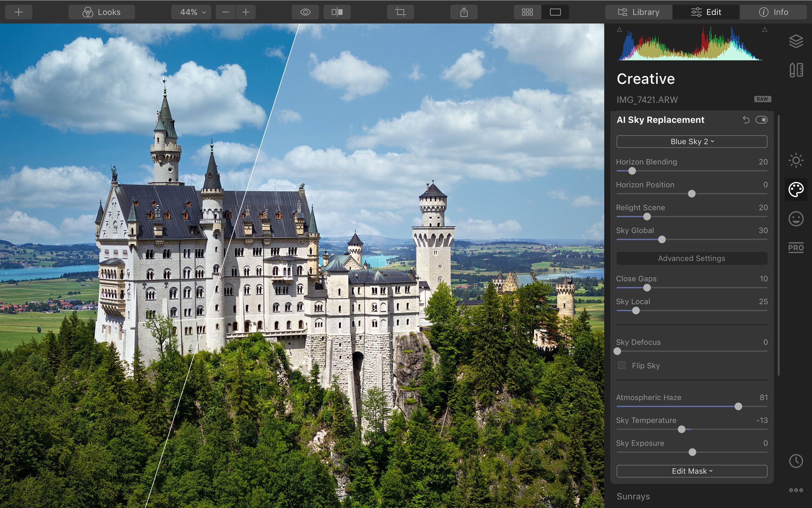
Task: Open the Edit tab
Action: [706, 12]
